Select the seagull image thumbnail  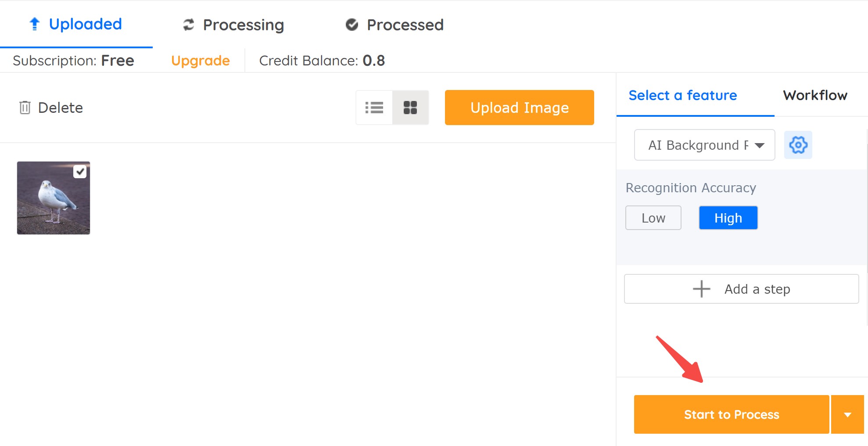coord(54,198)
